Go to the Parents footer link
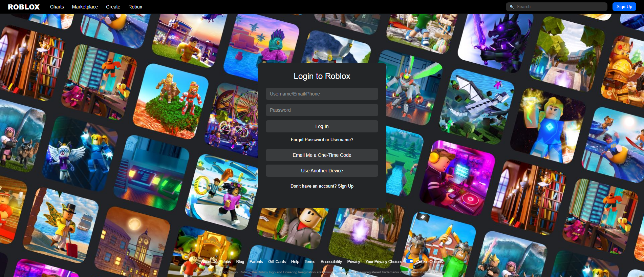644x277 pixels. 256,262
